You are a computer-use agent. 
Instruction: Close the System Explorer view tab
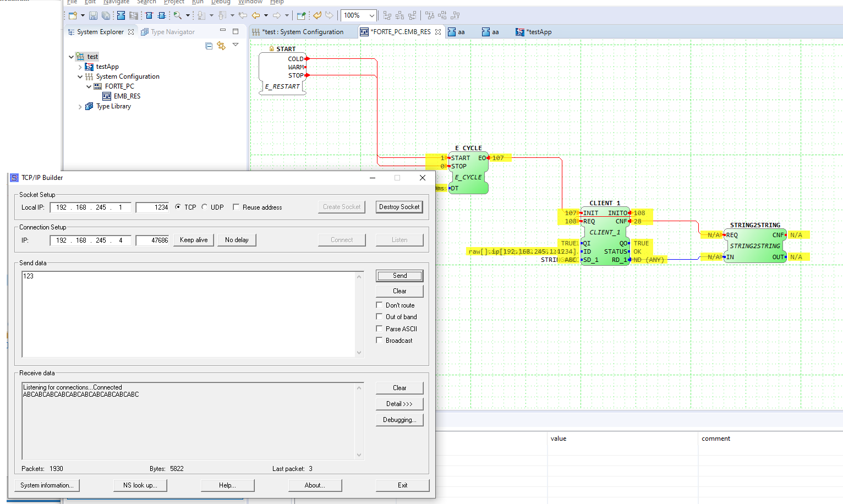131,32
